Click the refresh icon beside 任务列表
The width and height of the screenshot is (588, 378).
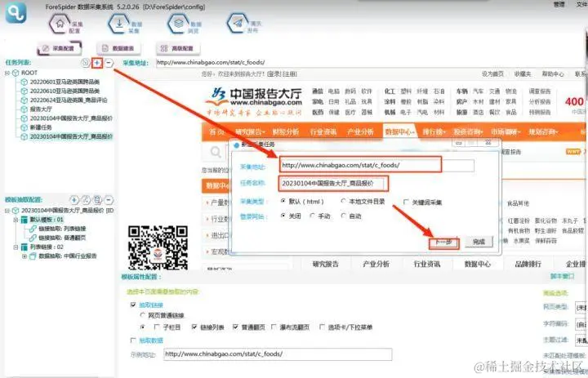point(85,63)
